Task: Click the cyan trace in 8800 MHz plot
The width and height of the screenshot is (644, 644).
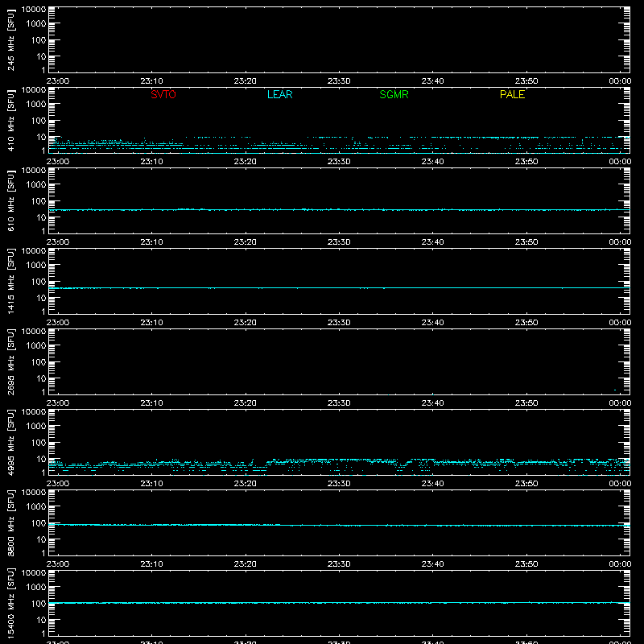Action: (x=339, y=526)
